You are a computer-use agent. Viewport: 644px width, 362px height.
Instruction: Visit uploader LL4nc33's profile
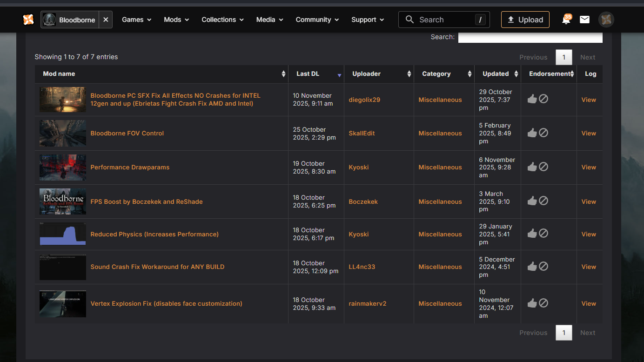point(362,267)
